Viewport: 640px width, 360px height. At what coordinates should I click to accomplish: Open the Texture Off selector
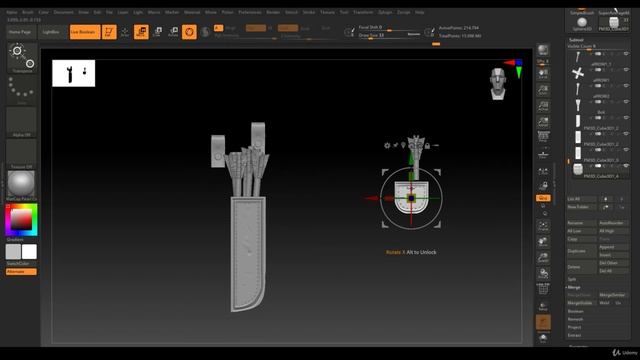(22, 154)
